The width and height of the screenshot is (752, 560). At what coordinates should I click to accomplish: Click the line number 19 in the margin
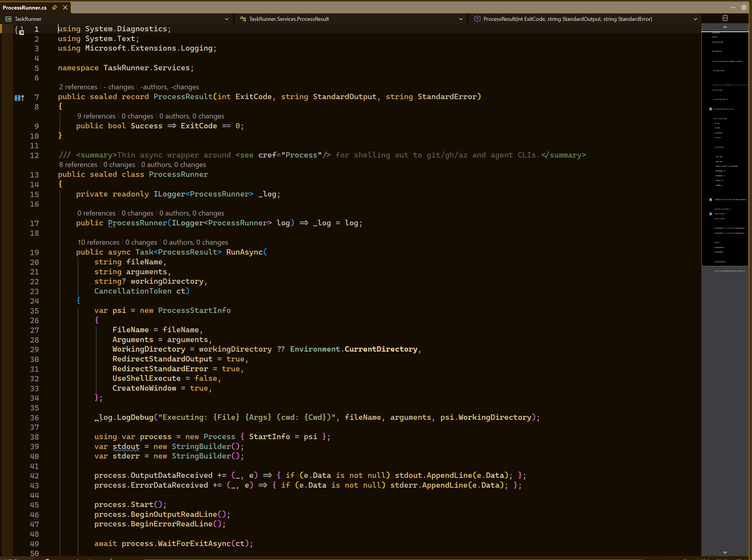click(34, 252)
